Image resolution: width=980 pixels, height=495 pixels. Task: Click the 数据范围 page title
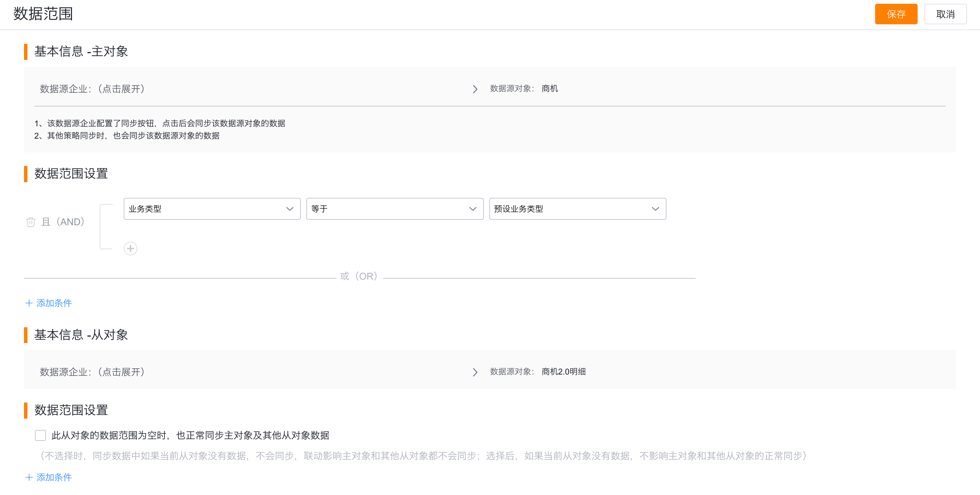[x=43, y=14]
